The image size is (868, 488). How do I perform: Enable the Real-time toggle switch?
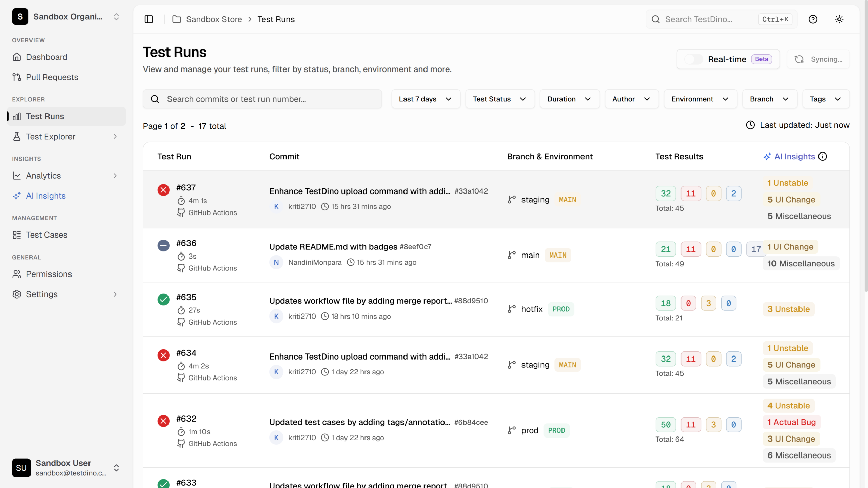click(693, 59)
